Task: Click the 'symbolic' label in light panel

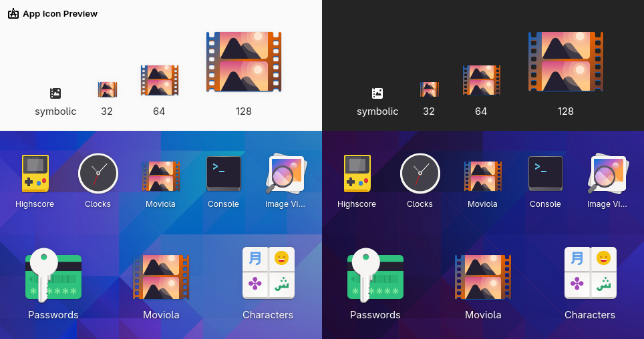Action: (55, 111)
